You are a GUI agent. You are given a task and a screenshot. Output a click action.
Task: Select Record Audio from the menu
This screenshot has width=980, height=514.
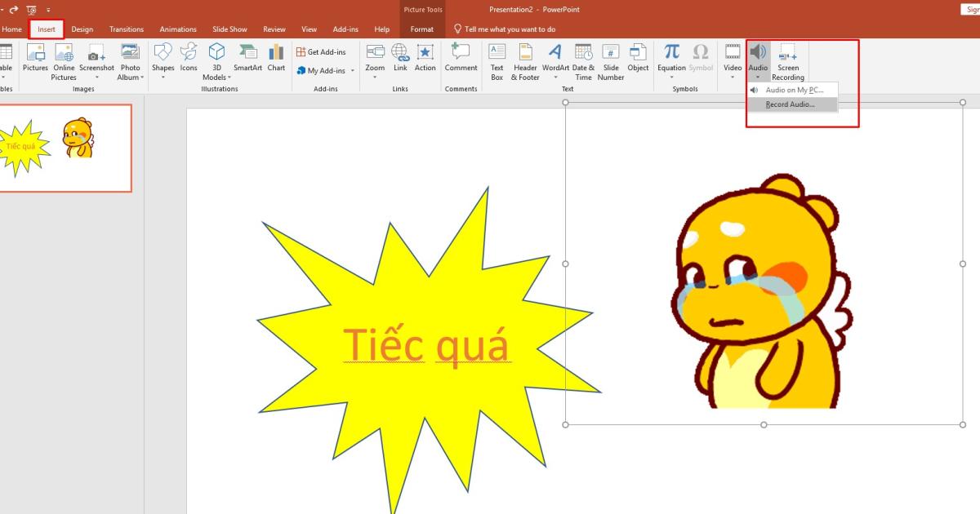pyautogui.click(x=792, y=104)
